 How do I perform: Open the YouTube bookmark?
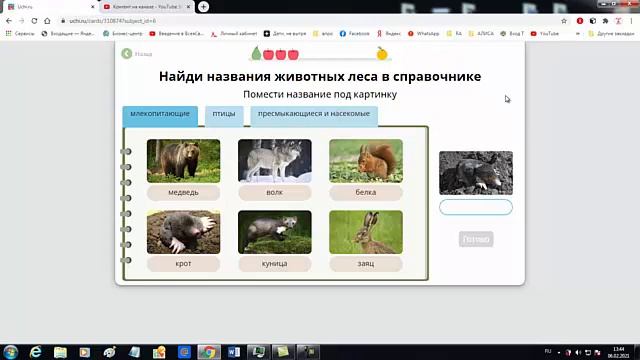coord(545,33)
